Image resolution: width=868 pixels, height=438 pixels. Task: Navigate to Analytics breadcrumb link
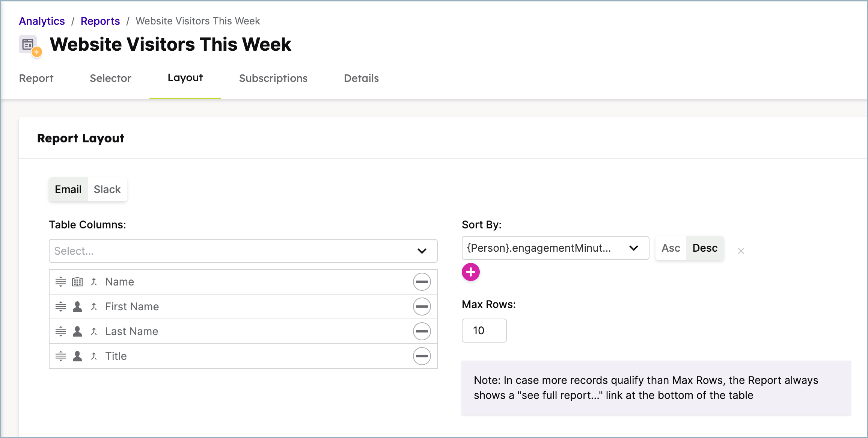[42, 21]
